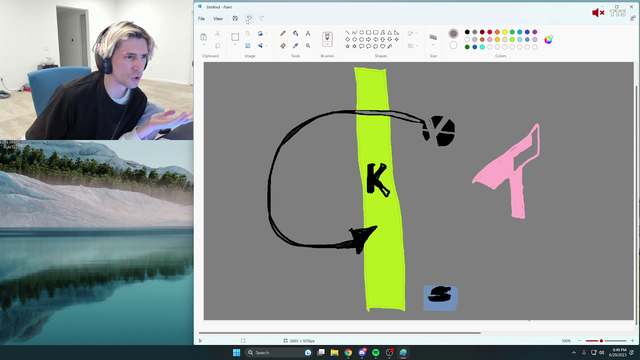Click the zoom slider handle in status bar
The height and width of the screenshot is (360, 640).
pyautogui.click(x=601, y=341)
